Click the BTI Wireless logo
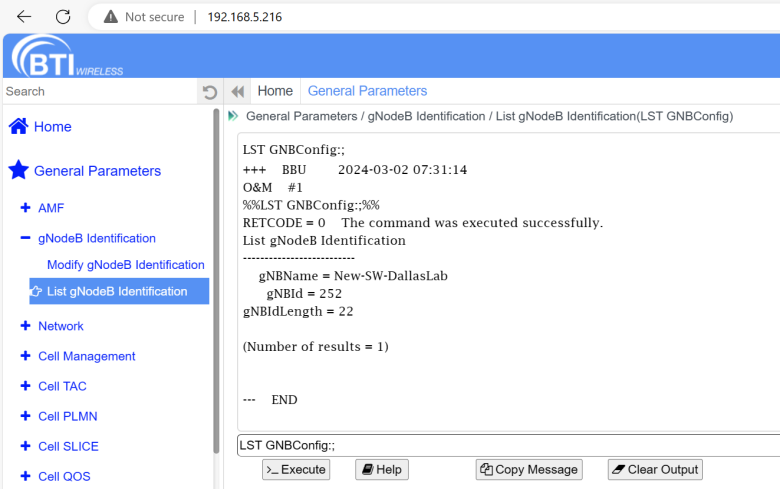780x489 pixels. coord(62,55)
